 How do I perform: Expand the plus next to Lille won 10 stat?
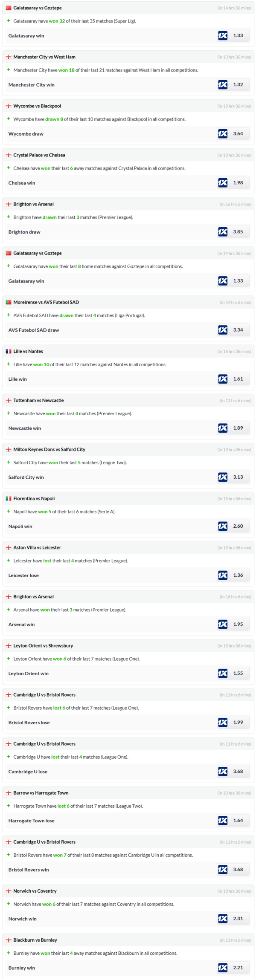[x=9, y=364]
